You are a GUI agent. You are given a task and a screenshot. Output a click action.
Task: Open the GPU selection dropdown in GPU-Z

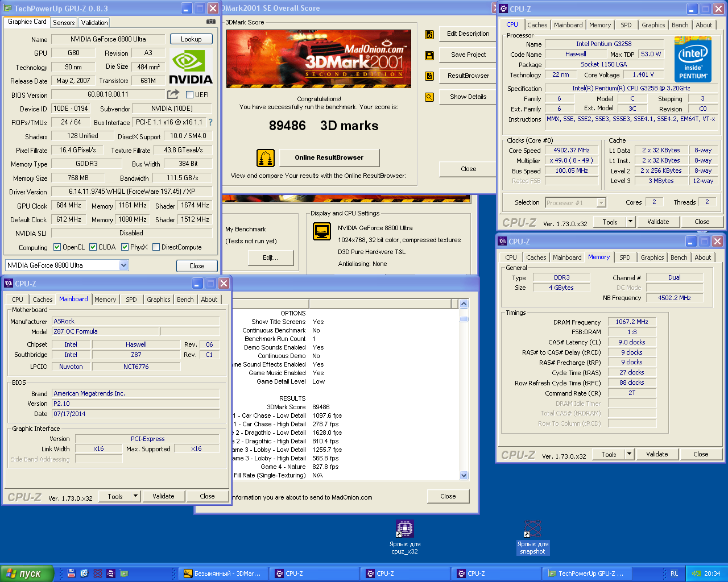(124, 265)
